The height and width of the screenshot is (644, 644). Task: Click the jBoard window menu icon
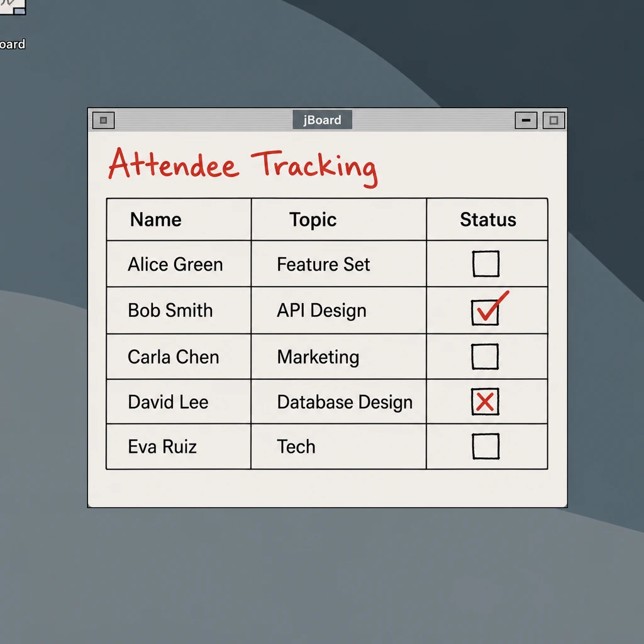point(104,120)
